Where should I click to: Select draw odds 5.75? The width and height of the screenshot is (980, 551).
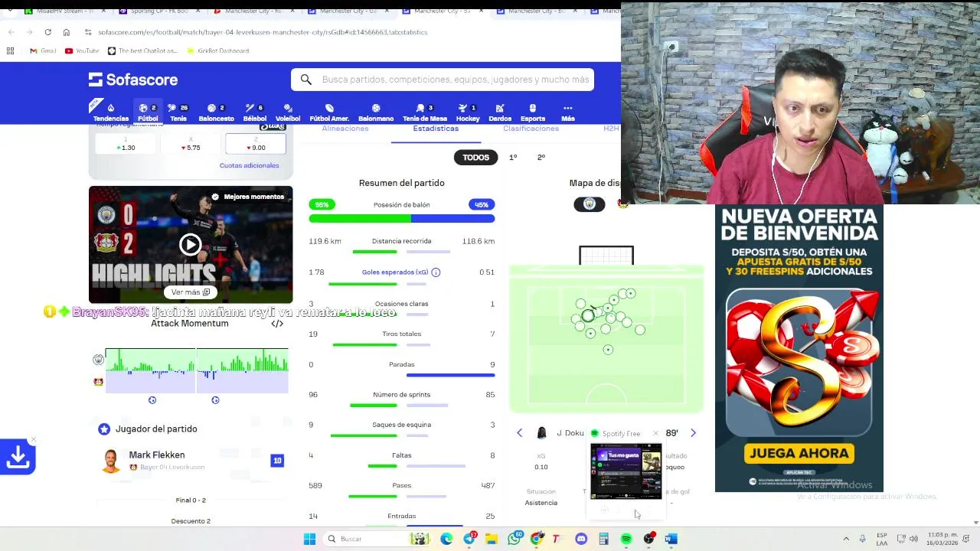click(191, 145)
